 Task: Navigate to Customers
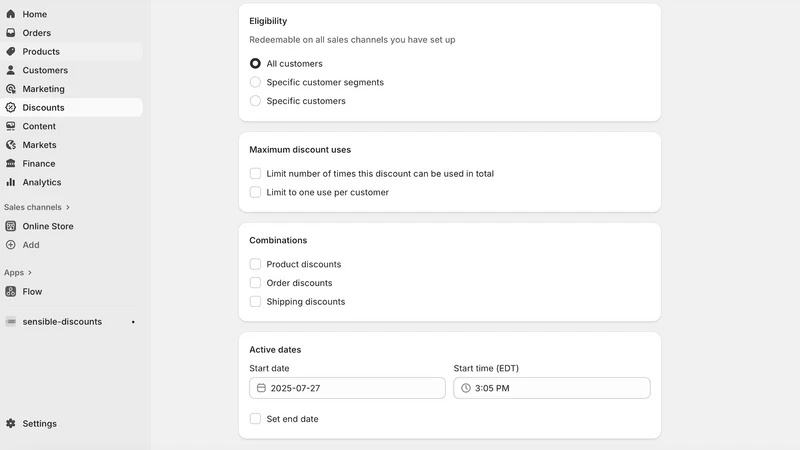pos(71,70)
